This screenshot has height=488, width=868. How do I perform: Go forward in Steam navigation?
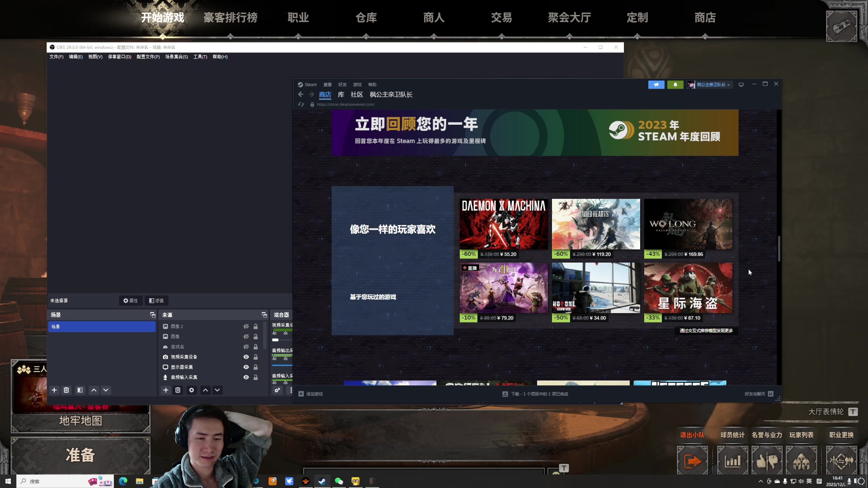311,94
